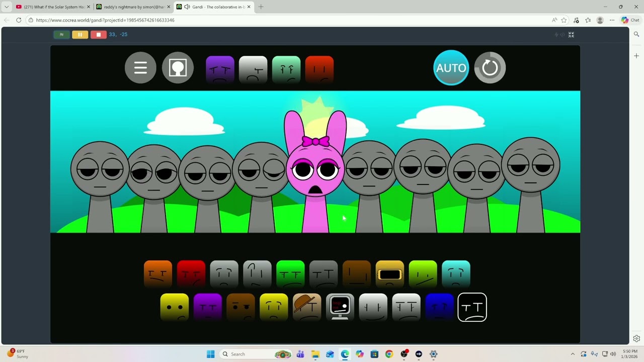Click the pink bunny character on stage
Image resolution: width=644 pixels, height=362 pixels.
[315, 171]
